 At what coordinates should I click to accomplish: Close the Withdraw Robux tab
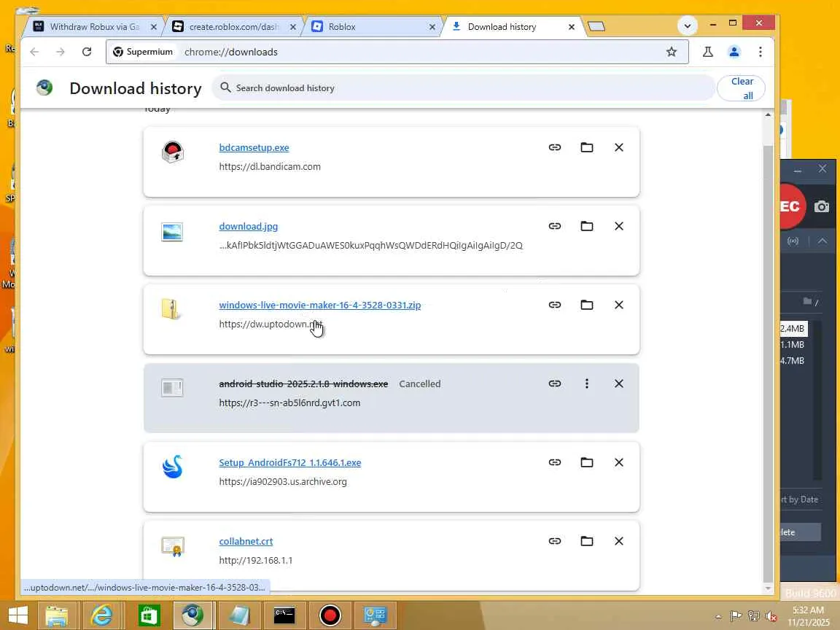click(x=154, y=27)
